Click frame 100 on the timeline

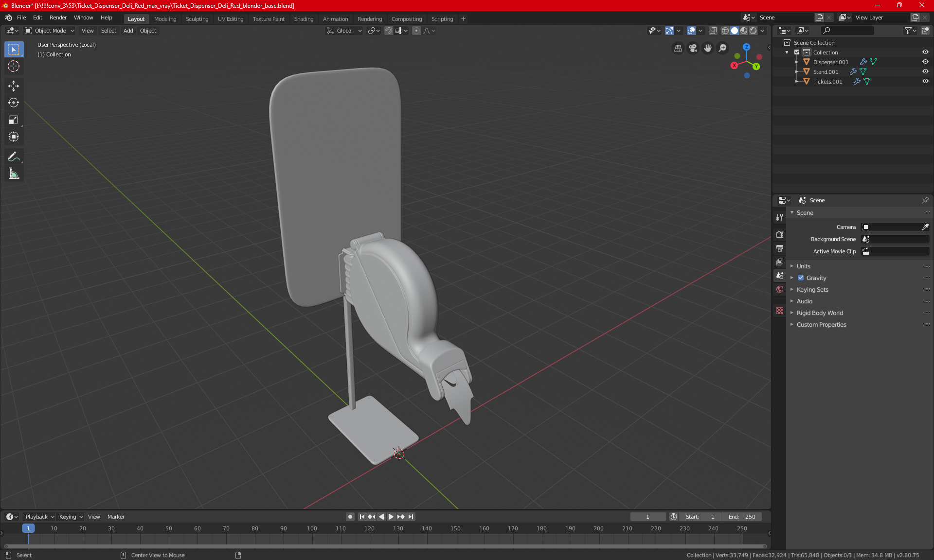pyautogui.click(x=312, y=528)
